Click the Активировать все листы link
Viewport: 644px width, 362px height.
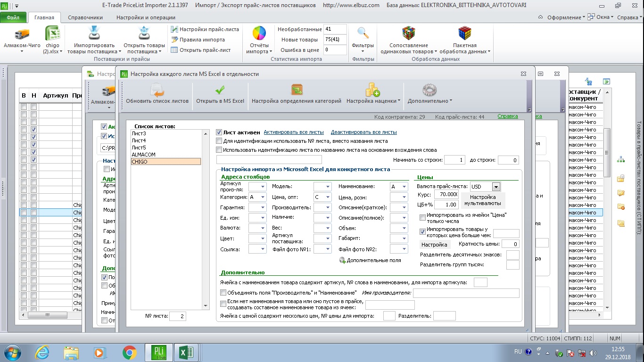294,132
